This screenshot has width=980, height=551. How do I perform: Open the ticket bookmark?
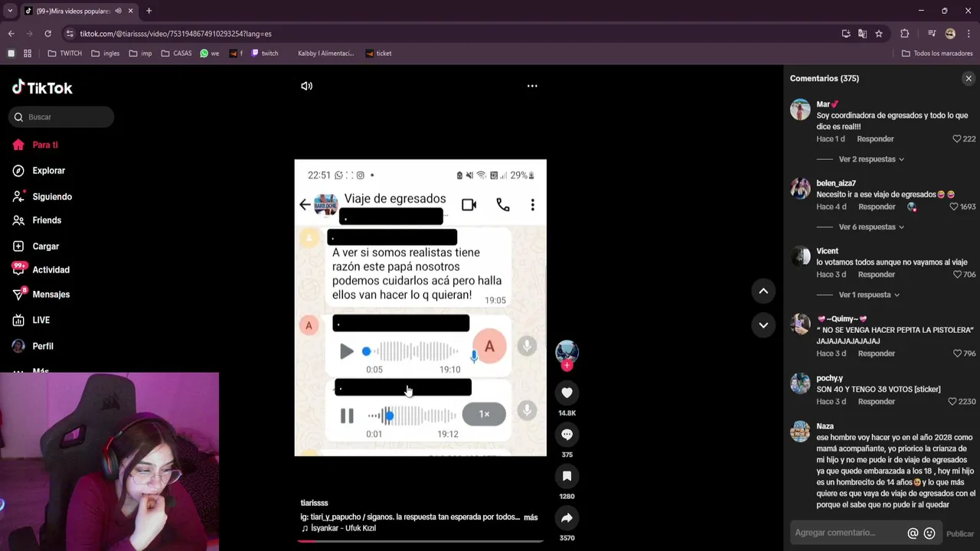point(378,54)
